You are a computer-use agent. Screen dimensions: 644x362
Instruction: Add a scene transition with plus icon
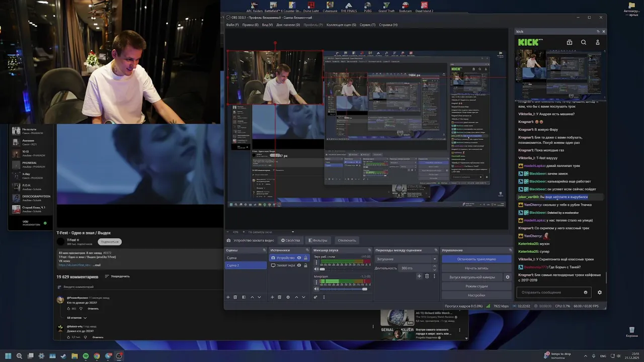pos(419,276)
